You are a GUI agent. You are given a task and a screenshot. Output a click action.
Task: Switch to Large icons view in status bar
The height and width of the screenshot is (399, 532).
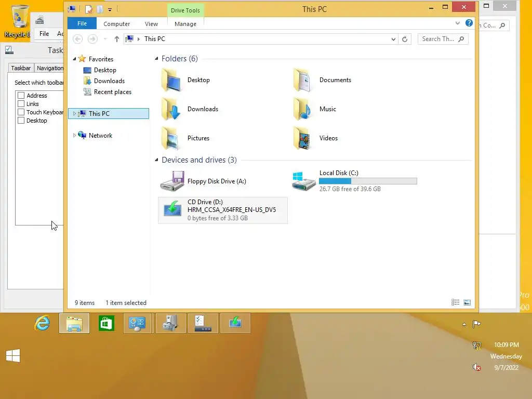pyautogui.click(x=467, y=302)
